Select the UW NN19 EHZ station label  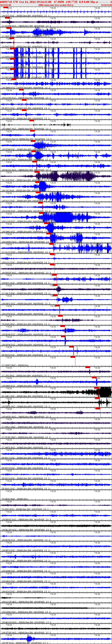[27, 139]
